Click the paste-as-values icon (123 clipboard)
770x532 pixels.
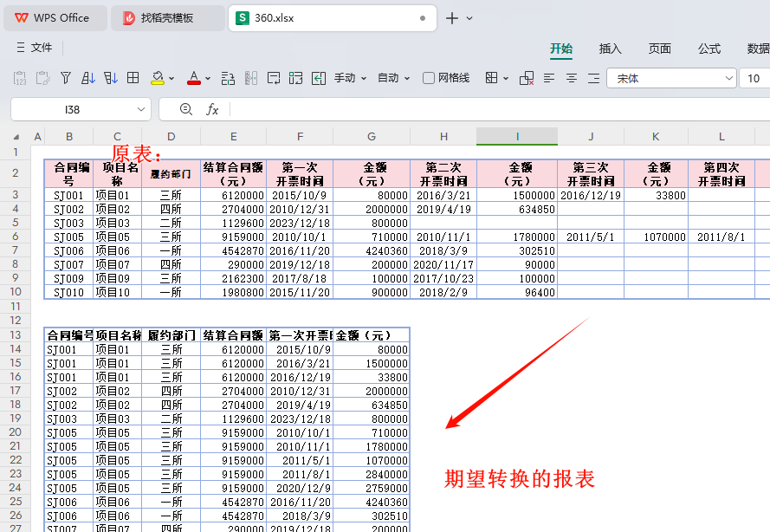click(x=20, y=78)
